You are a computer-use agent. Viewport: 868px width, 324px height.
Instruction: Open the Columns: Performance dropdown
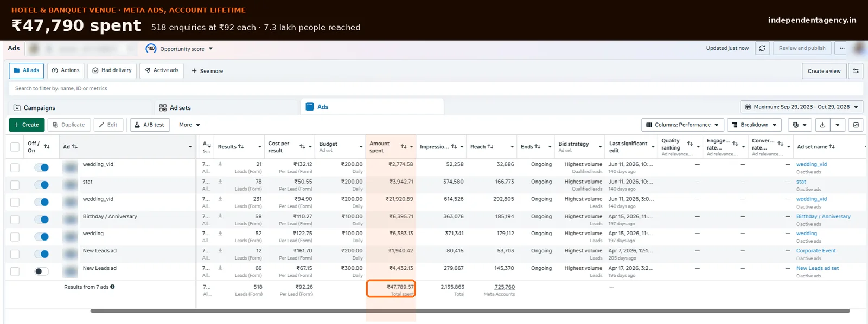tap(682, 125)
